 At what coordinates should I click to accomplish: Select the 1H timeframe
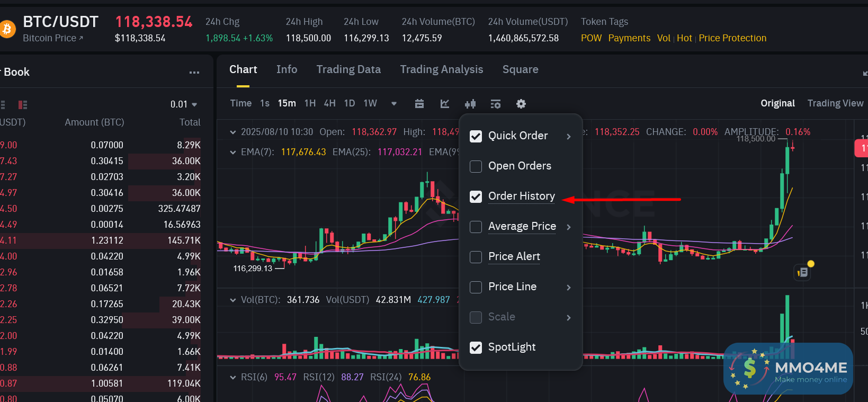(310, 103)
